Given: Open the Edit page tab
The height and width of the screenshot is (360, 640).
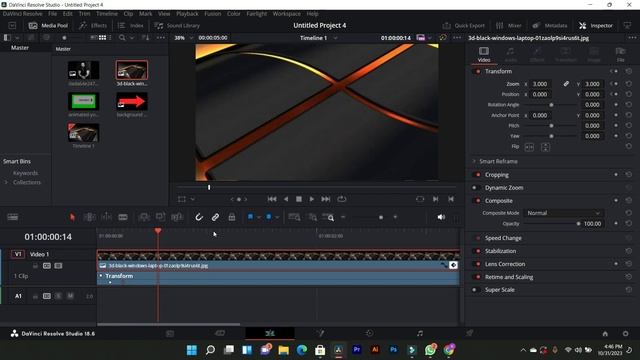Looking at the screenshot, I should pyautogui.click(x=270, y=333).
